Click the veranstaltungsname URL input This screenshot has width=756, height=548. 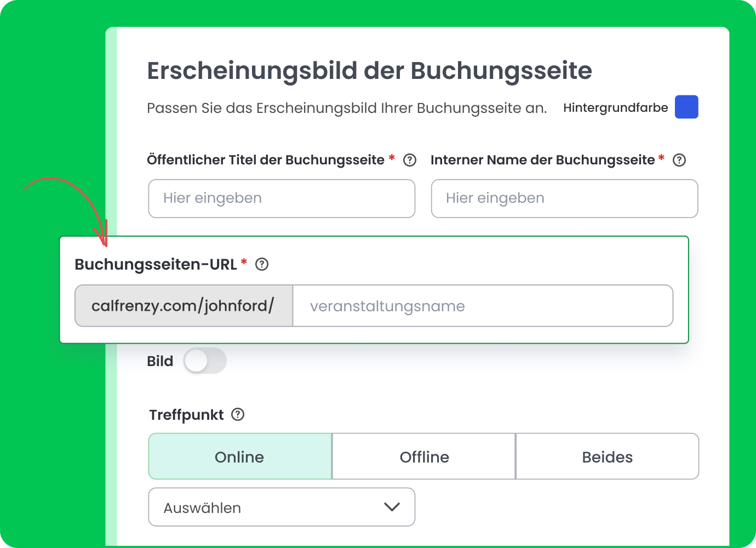482,306
